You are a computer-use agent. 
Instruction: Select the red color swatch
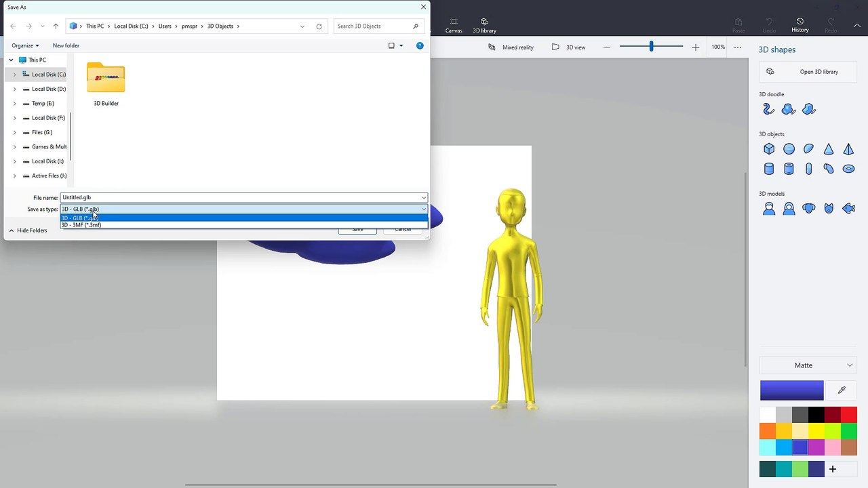point(849,415)
